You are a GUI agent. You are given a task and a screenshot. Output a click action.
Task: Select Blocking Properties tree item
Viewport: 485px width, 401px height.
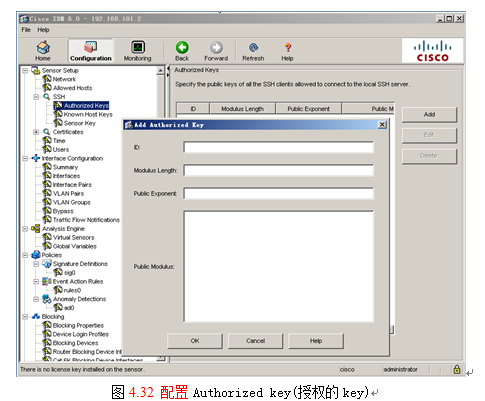tap(78, 325)
